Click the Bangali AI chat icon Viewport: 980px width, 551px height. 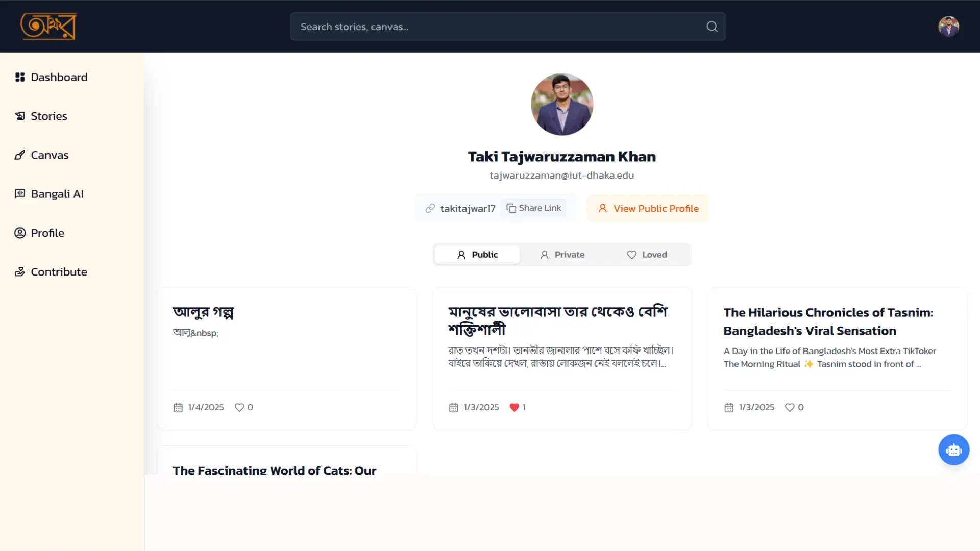pyautogui.click(x=20, y=194)
